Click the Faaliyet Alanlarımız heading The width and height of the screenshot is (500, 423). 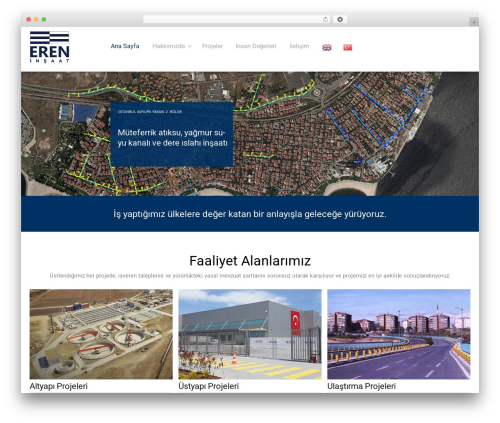pyautogui.click(x=250, y=261)
